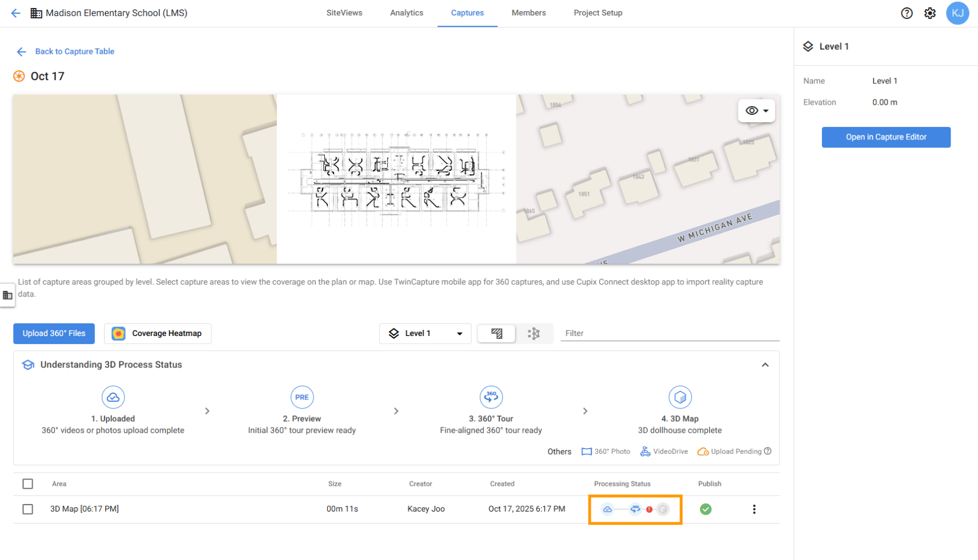Screen dimensions: 978x560
Task: Click Back to Capture Table link
Action: pyautogui.click(x=75, y=51)
